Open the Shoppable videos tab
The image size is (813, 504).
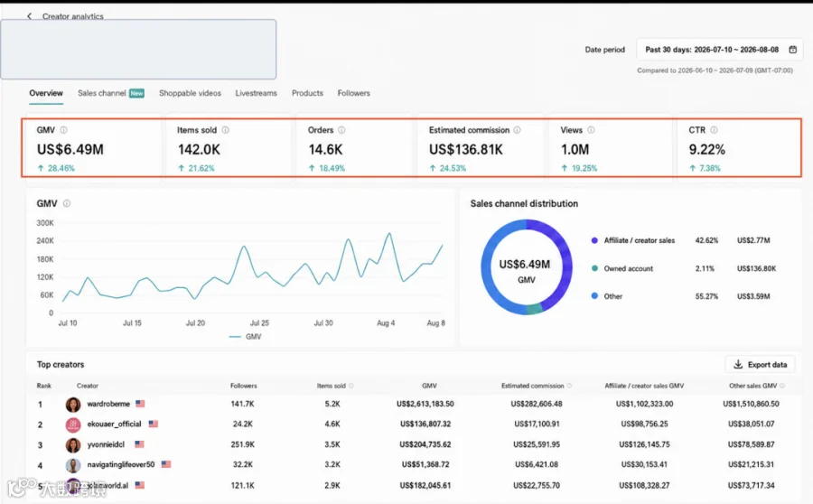click(190, 93)
